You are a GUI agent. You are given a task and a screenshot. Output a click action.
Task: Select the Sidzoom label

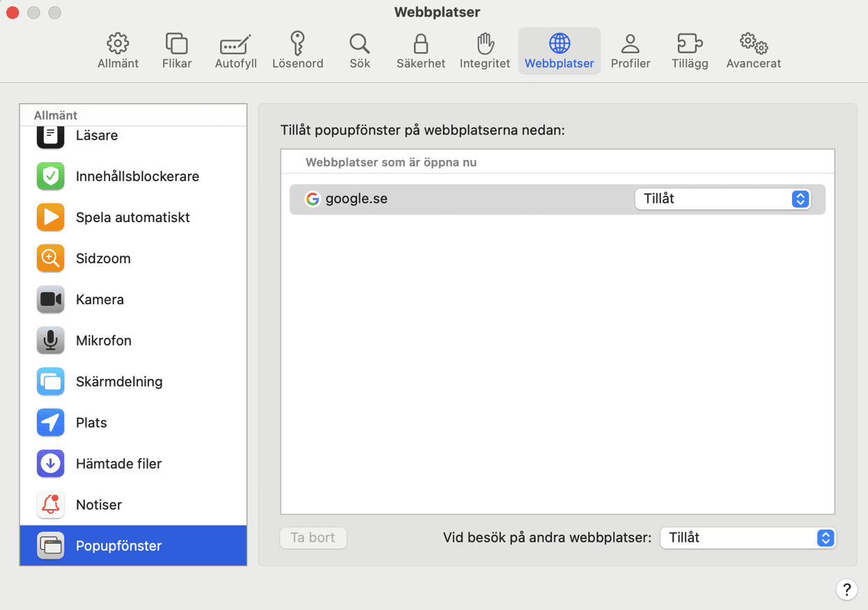pyautogui.click(x=103, y=258)
